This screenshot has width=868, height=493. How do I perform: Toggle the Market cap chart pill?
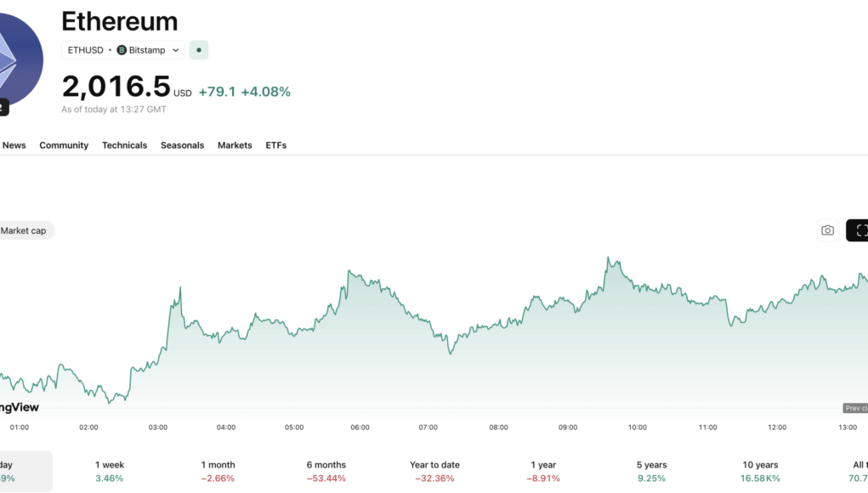24,230
